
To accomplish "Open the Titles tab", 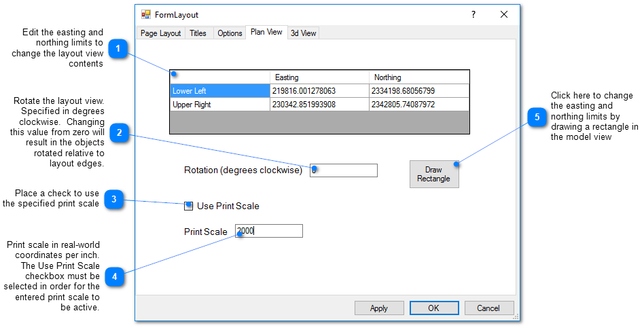I will pos(198,33).
